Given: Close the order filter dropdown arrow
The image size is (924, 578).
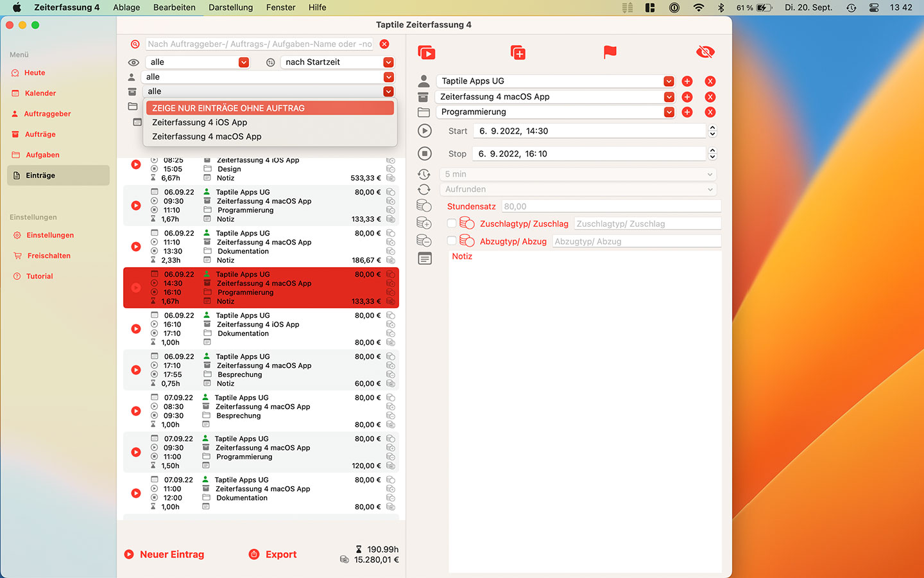Looking at the screenshot, I should click(x=388, y=92).
